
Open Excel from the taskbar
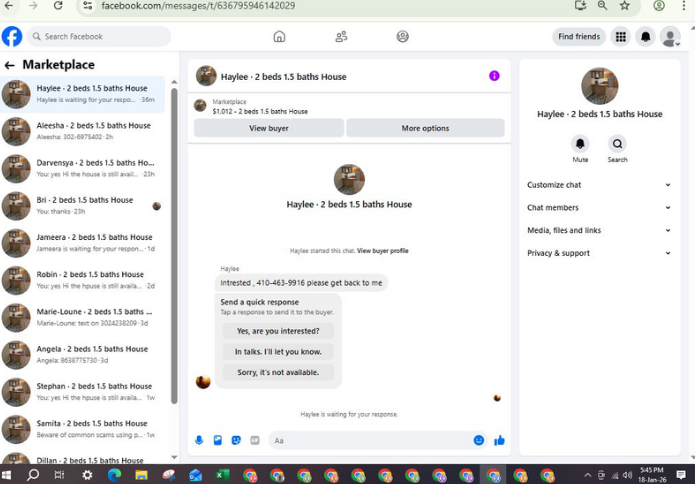coord(223,475)
